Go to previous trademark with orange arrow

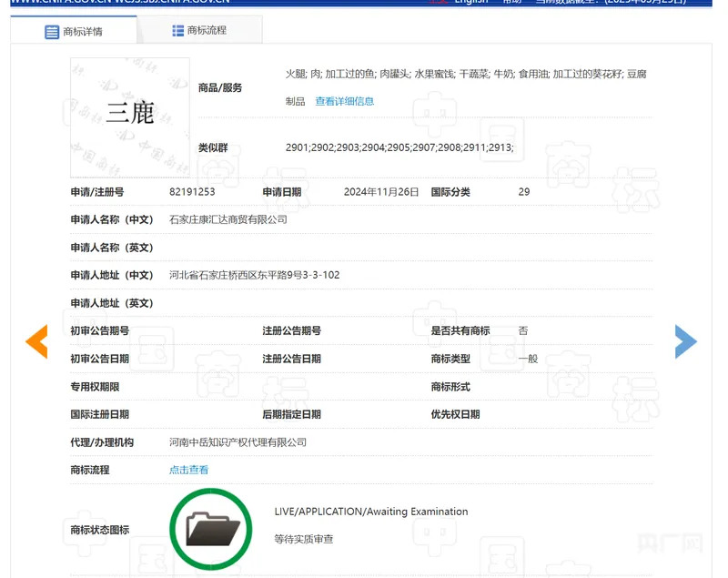pyautogui.click(x=36, y=341)
